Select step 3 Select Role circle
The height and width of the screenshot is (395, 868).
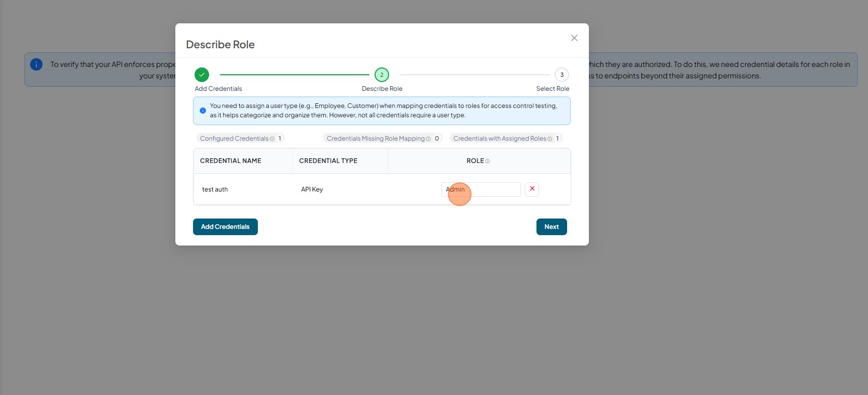coord(562,75)
